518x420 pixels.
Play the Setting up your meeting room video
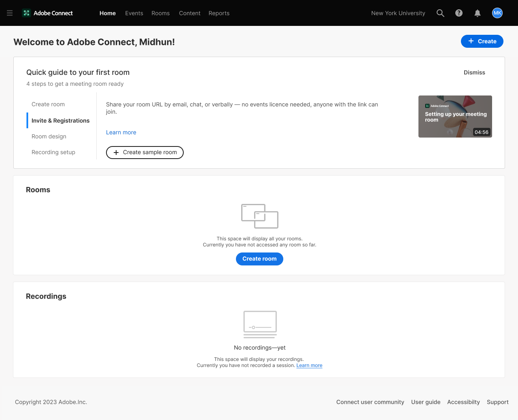(455, 117)
